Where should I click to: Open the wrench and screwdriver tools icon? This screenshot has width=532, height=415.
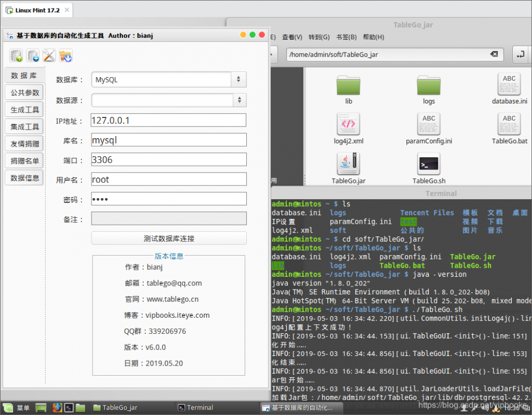pos(49,55)
